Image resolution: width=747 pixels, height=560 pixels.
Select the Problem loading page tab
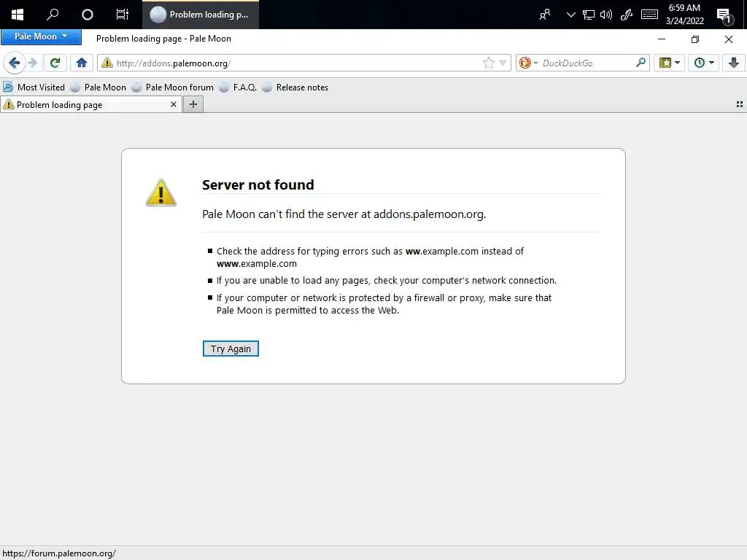90,105
